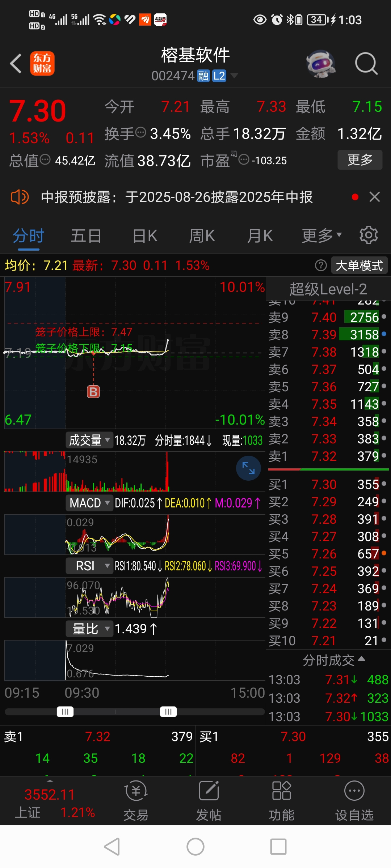Tap the info icon beside 总值
391x868 pixels.
(x=45, y=159)
